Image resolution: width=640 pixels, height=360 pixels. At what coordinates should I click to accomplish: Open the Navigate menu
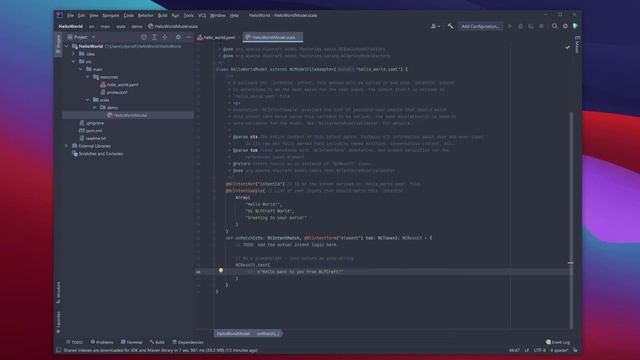pyautogui.click(x=111, y=16)
